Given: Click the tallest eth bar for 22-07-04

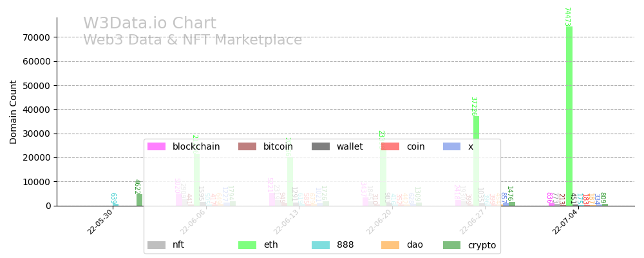Looking at the screenshot, I should 569,116.
